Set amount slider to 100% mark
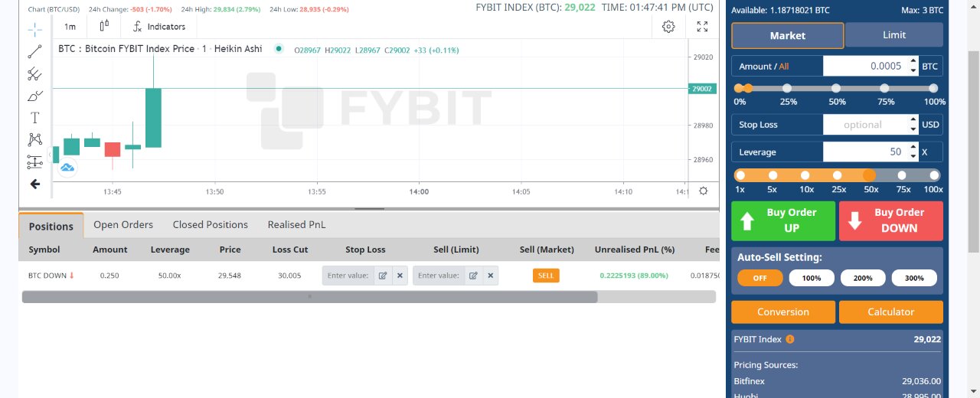Screen dimensions: 980x398 pos(935,89)
